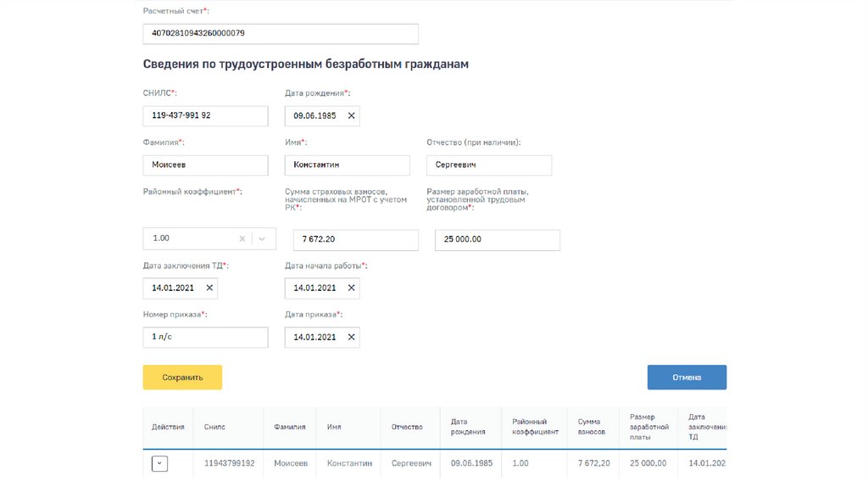Edit the order number field
The width and height of the screenshot is (868, 487).
tap(205, 338)
